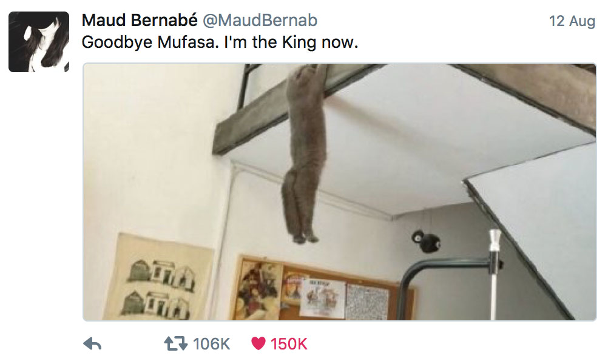Open the attached cat photo
The width and height of the screenshot is (608, 364).
[x=340, y=192]
